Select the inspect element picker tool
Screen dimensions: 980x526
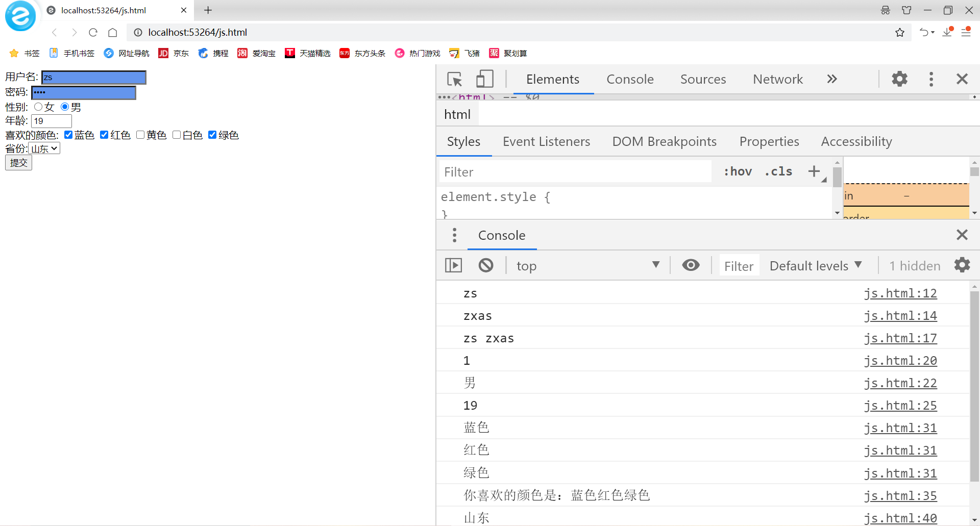(454, 79)
